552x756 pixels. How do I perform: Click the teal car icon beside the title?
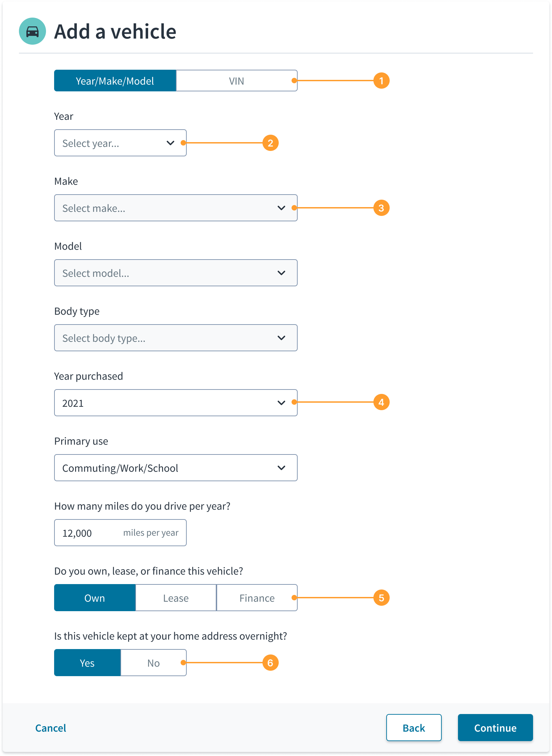tap(32, 31)
